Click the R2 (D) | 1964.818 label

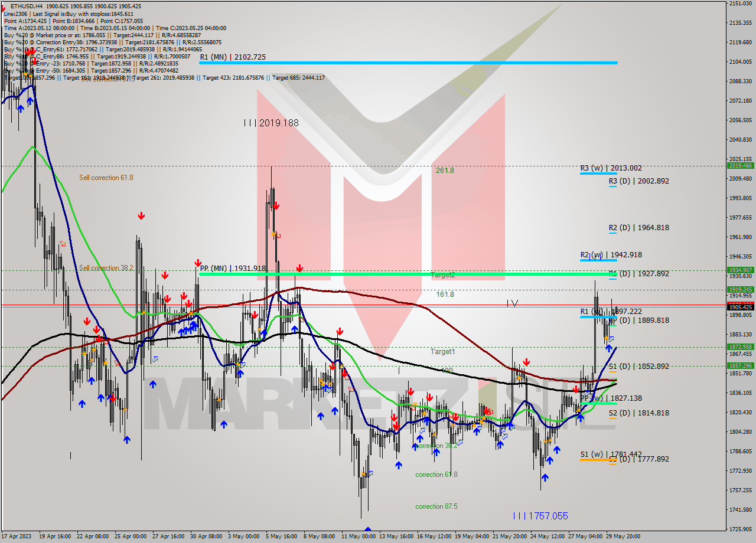tap(639, 227)
